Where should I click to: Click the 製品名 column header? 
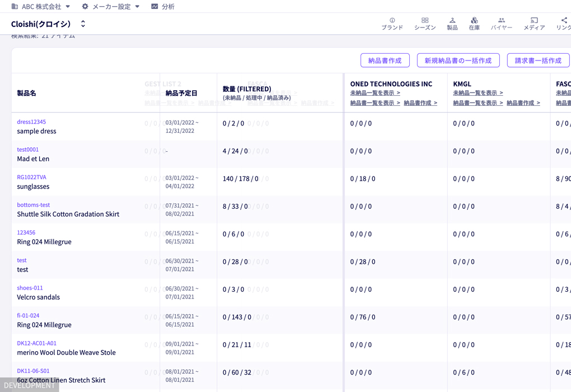[x=26, y=94]
